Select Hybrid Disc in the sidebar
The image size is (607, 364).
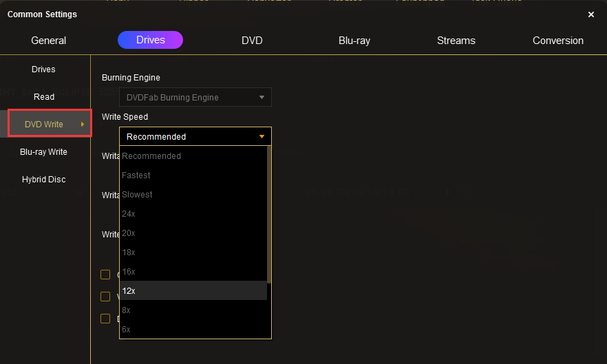pyautogui.click(x=44, y=180)
